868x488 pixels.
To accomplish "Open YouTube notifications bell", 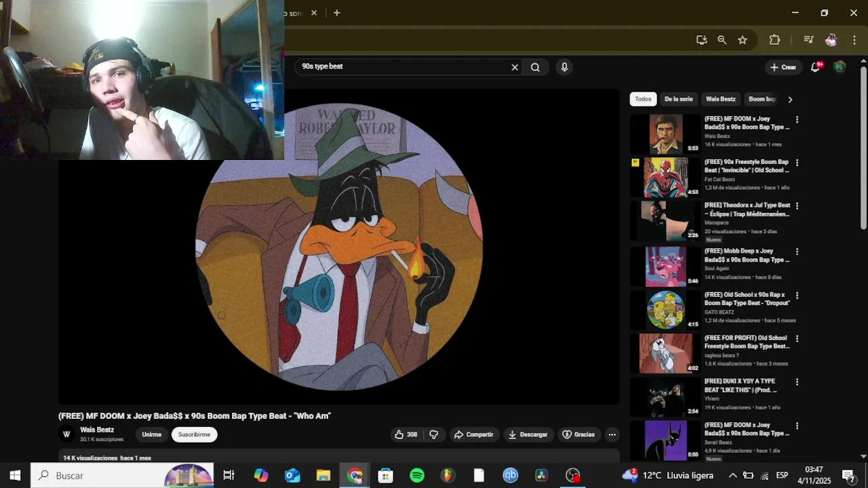I will pyautogui.click(x=816, y=66).
